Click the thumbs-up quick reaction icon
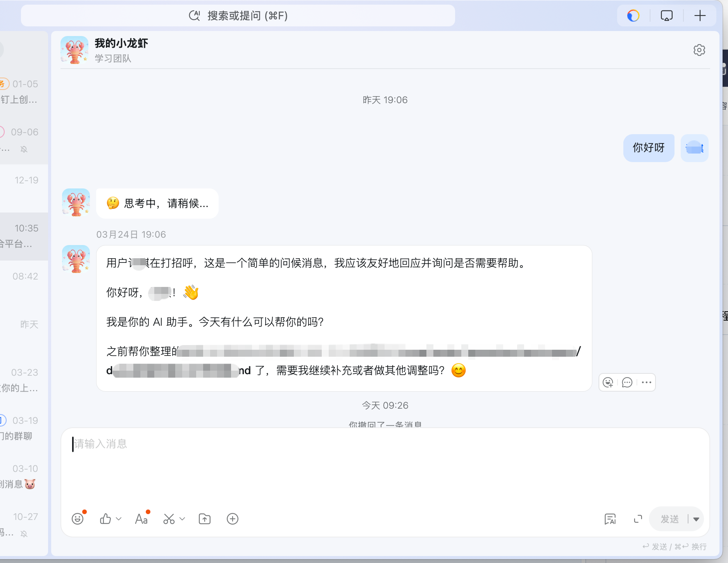Screen dimensions: 728x563 click(x=105, y=519)
